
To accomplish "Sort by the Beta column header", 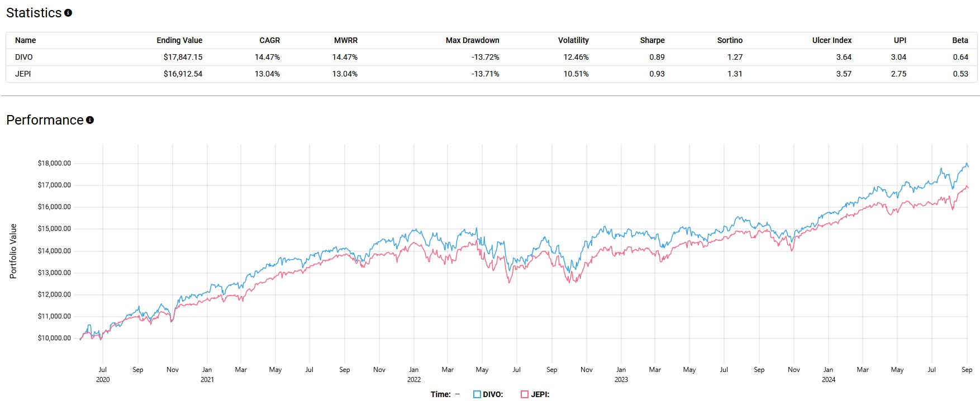I will [960, 40].
